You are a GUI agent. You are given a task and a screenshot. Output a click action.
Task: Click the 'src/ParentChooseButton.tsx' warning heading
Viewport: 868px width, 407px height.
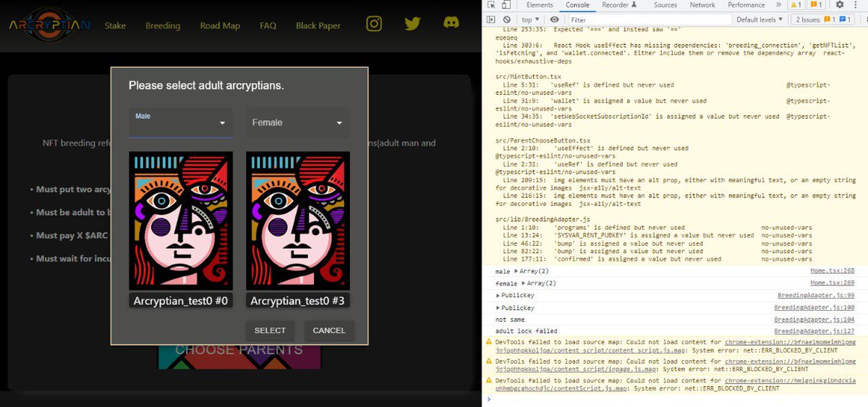point(542,140)
